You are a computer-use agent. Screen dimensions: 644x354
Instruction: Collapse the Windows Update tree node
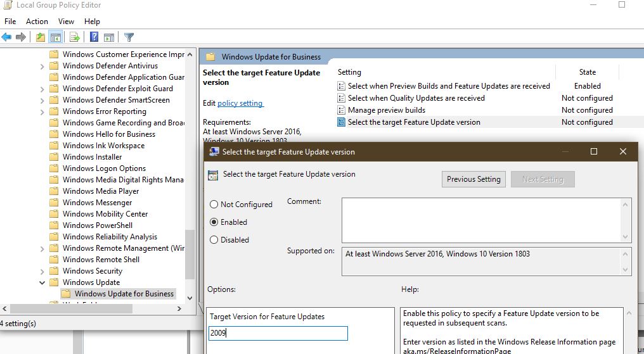(42, 282)
